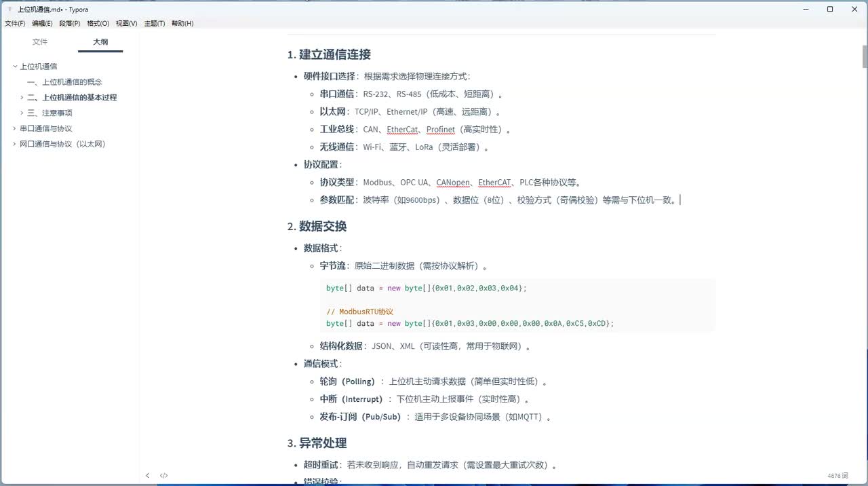The height and width of the screenshot is (486, 868).
Task: Open the 视图(V) menu
Action: pyautogui.click(x=127, y=23)
